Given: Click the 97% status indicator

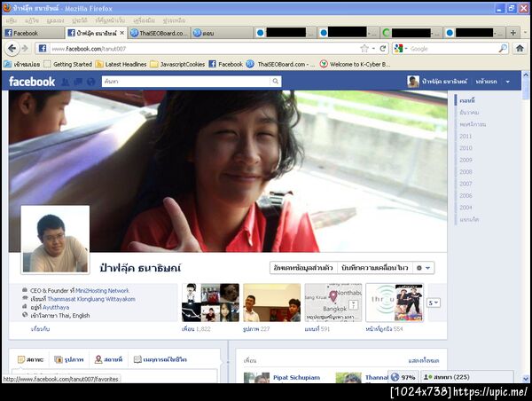Looking at the screenshot, I should [x=403, y=377].
